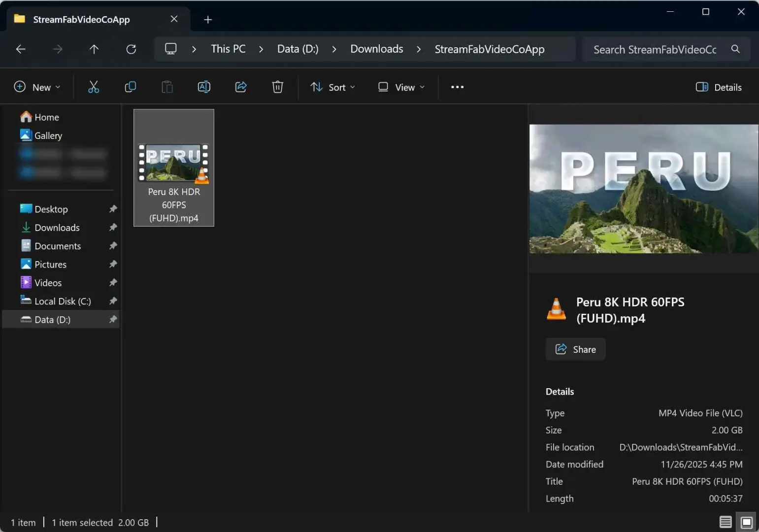Unpin Pictures using its pin icon
Screen dimensions: 759x532
pos(113,264)
